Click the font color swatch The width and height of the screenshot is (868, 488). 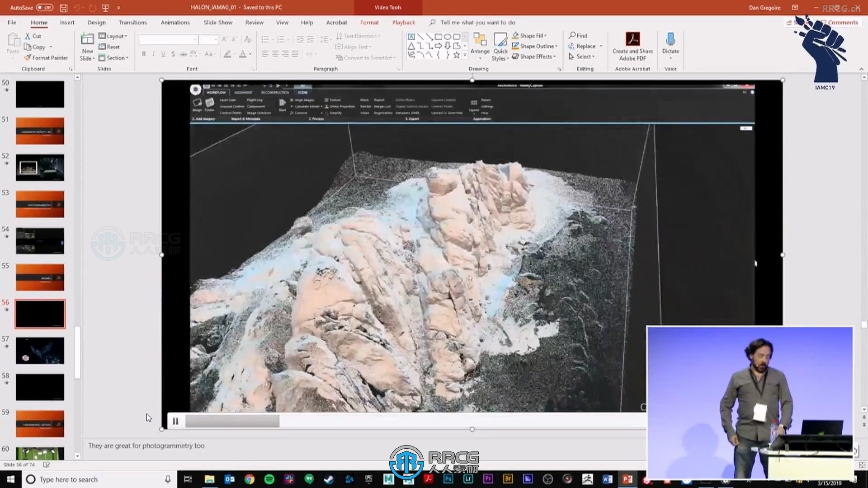tap(243, 54)
